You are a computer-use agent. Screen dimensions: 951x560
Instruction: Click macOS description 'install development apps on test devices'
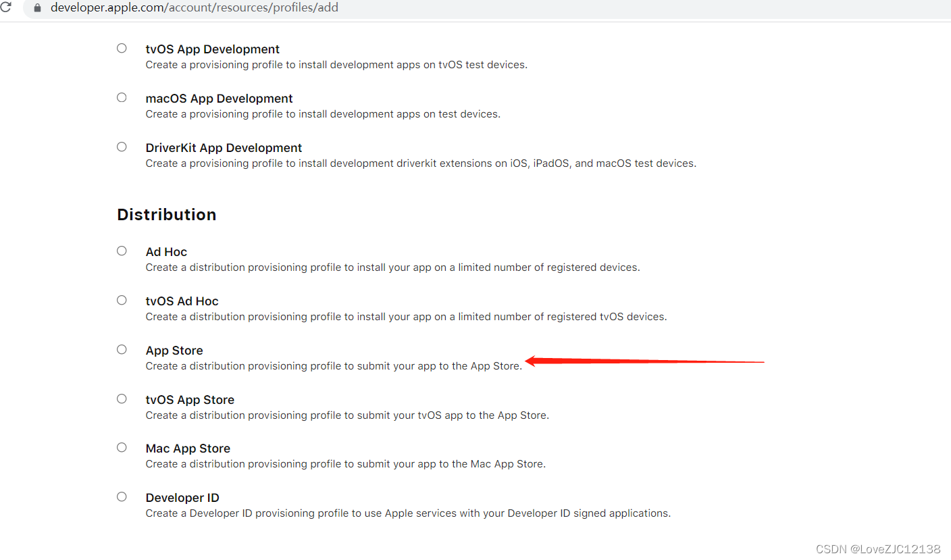coord(323,114)
